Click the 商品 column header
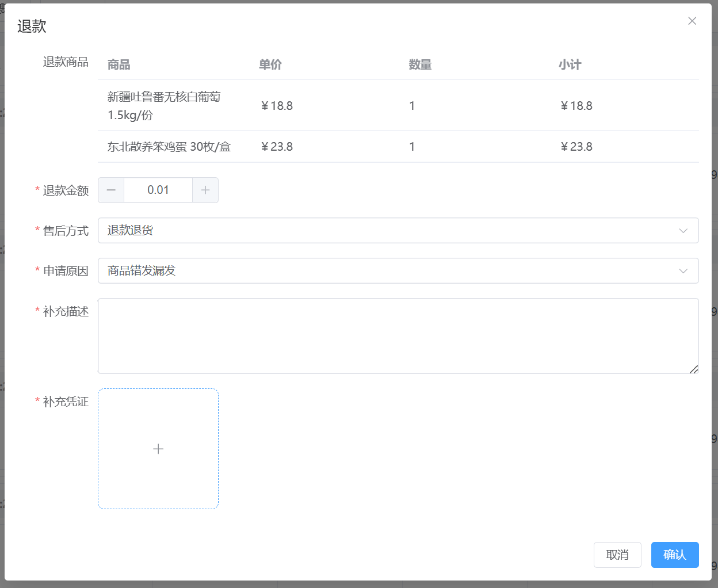The image size is (718, 588). point(119,65)
